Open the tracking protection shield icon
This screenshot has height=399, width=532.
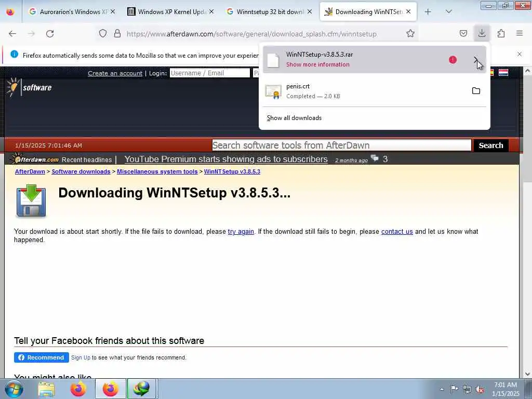(x=103, y=33)
